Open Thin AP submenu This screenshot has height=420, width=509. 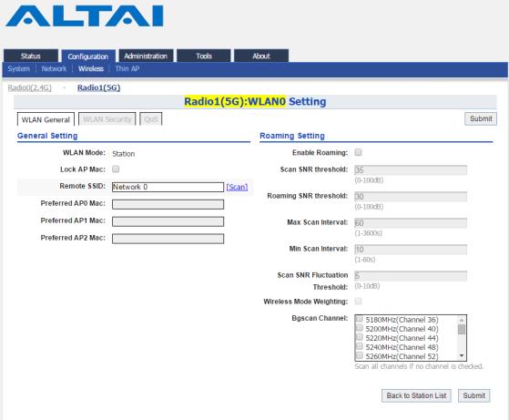click(x=127, y=68)
